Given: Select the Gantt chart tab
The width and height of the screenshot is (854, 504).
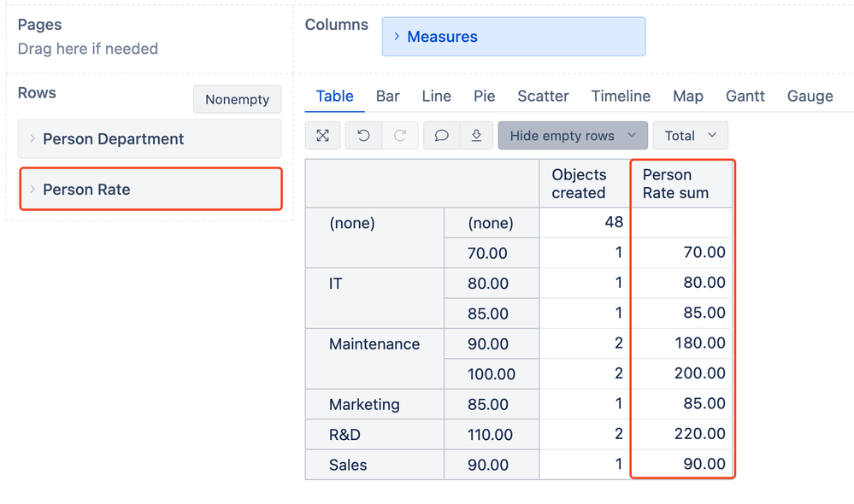Looking at the screenshot, I should pyautogui.click(x=745, y=97).
